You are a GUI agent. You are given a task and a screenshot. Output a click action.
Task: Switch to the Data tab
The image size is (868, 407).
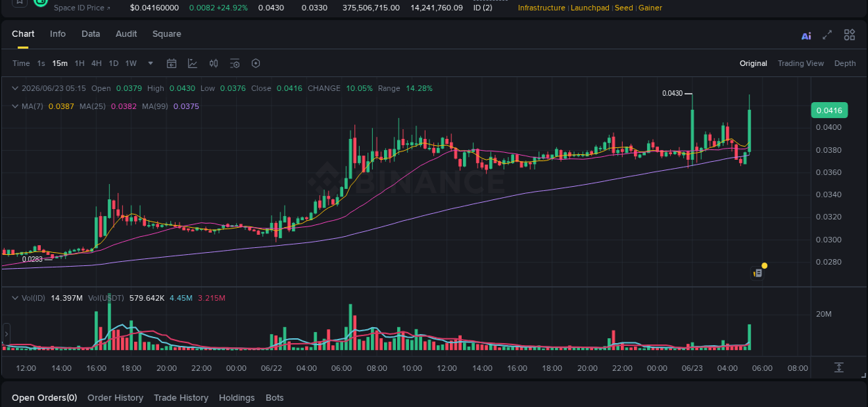click(x=90, y=34)
